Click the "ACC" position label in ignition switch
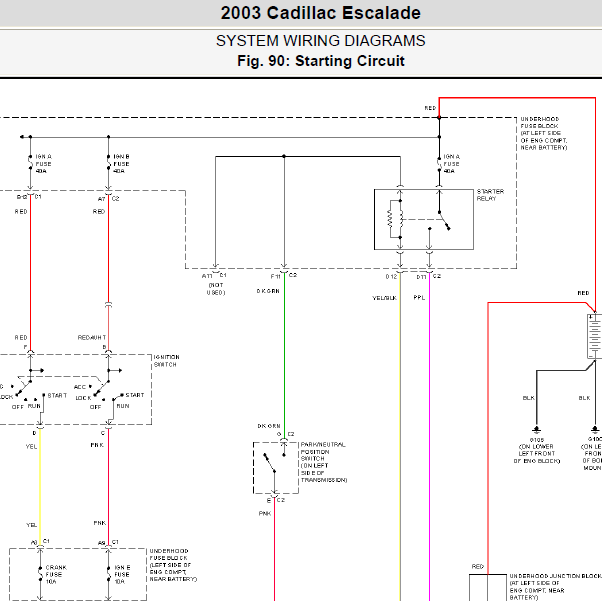Screen dimensions: 602x601 [x=79, y=387]
